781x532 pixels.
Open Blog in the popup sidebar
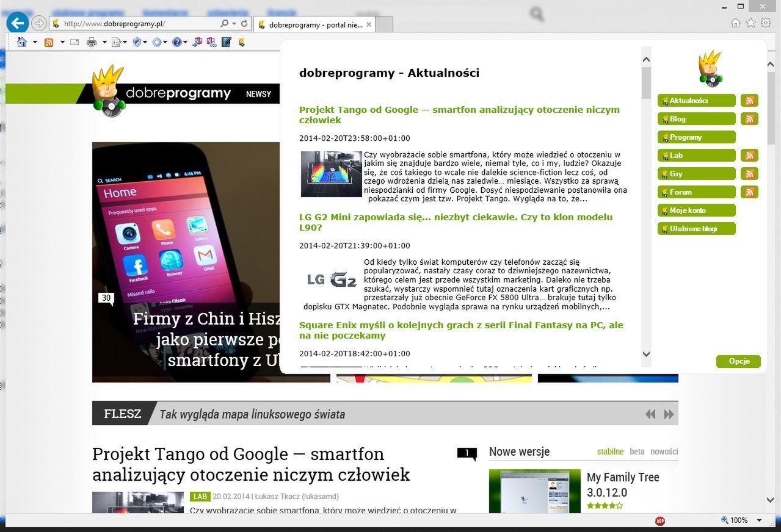(x=697, y=119)
